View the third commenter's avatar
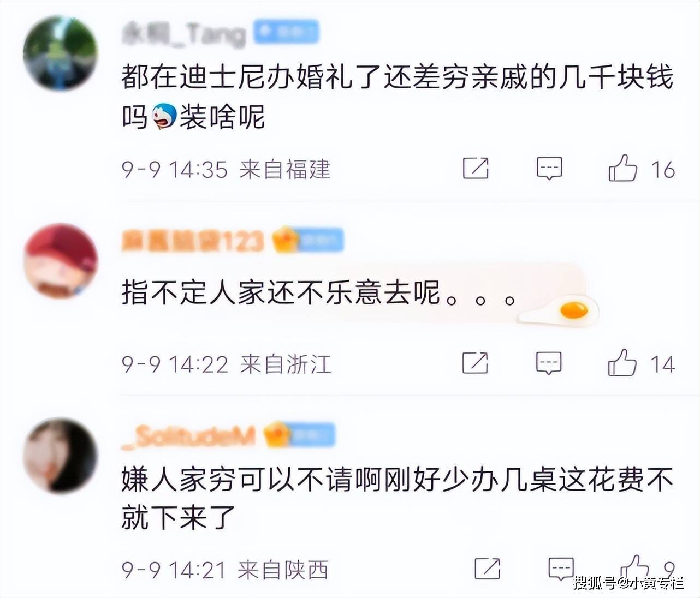This screenshot has width=700, height=598. point(60,456)
